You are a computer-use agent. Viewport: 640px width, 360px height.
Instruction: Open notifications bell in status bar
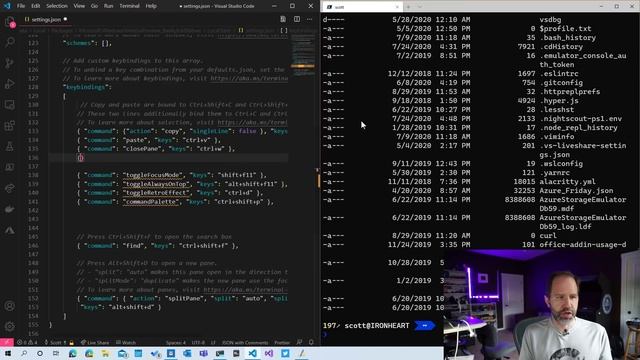pos(311,342)
